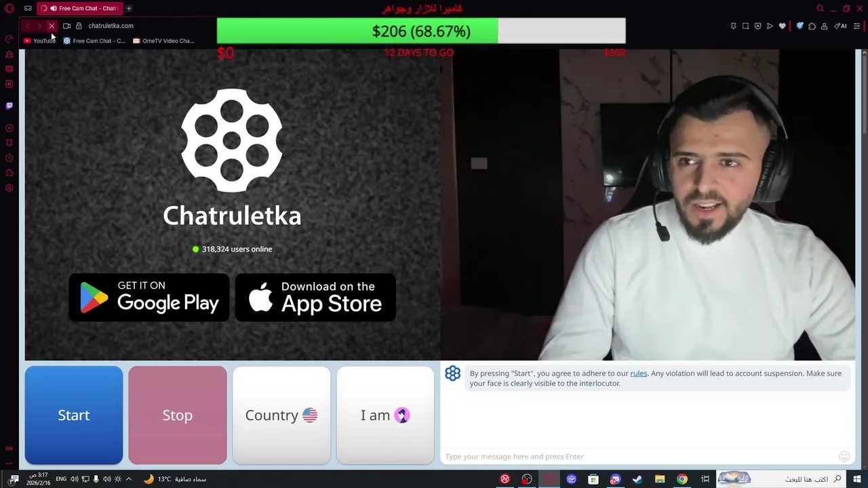The height and width of the screenshot is (488, 868).
Task: Go back with the back arrow
Action: coord(27,26)
